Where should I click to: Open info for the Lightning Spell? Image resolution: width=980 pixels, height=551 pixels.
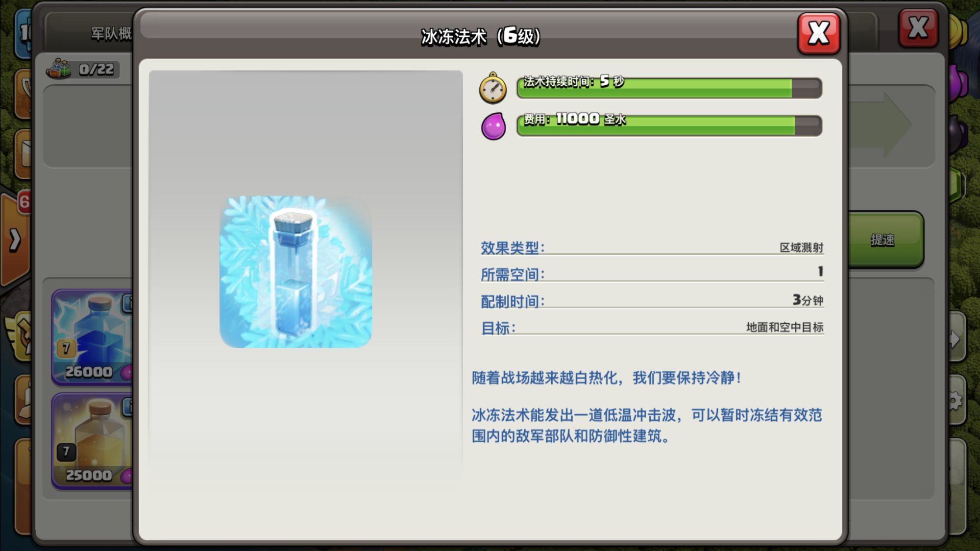coord(128,304)
